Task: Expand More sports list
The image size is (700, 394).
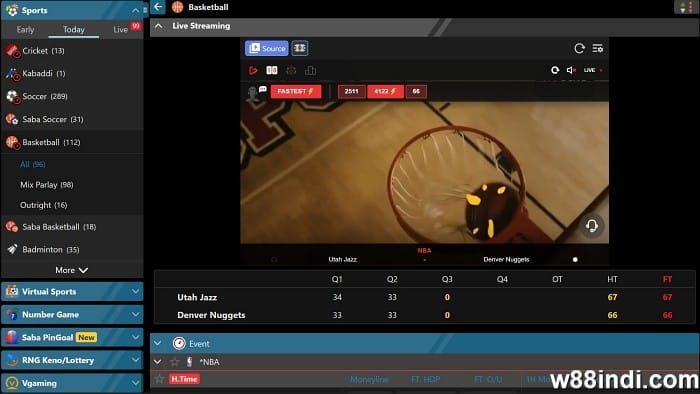Action: coord(71,270)
